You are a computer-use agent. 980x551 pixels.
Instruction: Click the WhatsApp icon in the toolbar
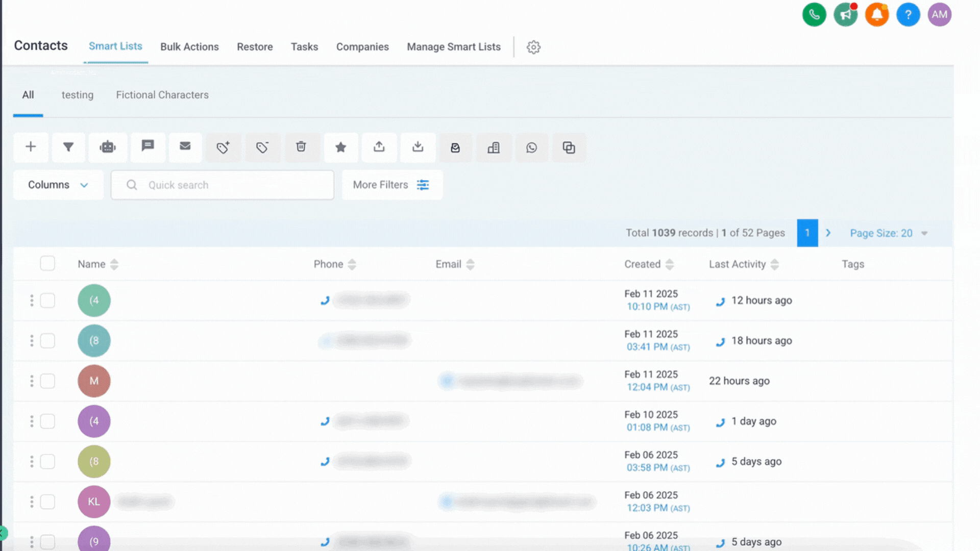coord(532,147)
